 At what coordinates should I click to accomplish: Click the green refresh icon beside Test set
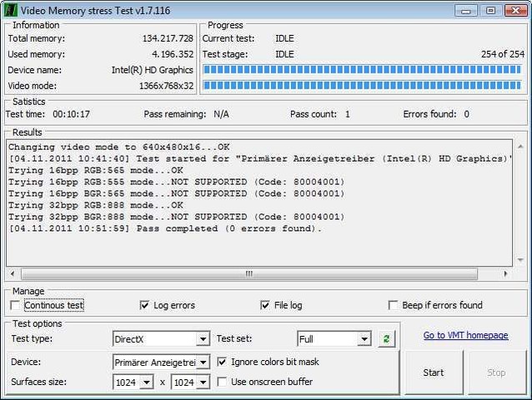pos(387,339)
